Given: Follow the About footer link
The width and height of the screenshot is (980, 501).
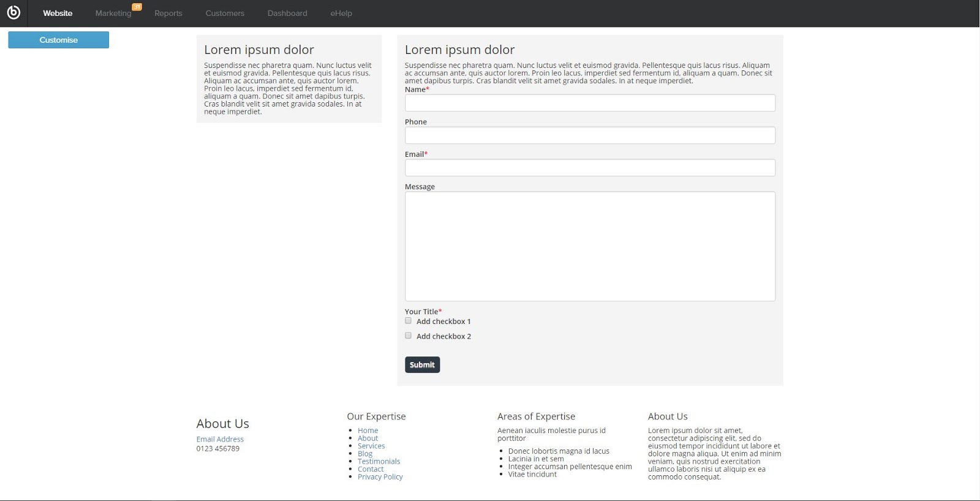Looking at the screenshot, I should tap(367, 439).
